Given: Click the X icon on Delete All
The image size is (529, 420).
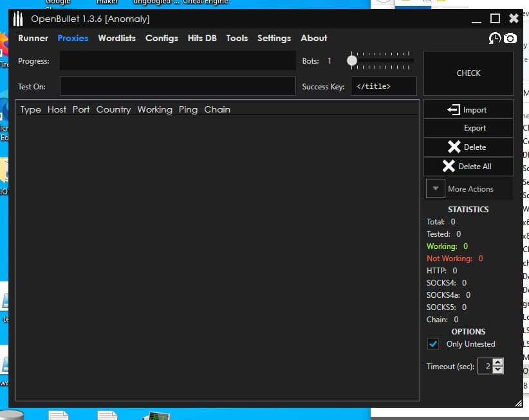Looking at the screenshot, I should point(449,167).
